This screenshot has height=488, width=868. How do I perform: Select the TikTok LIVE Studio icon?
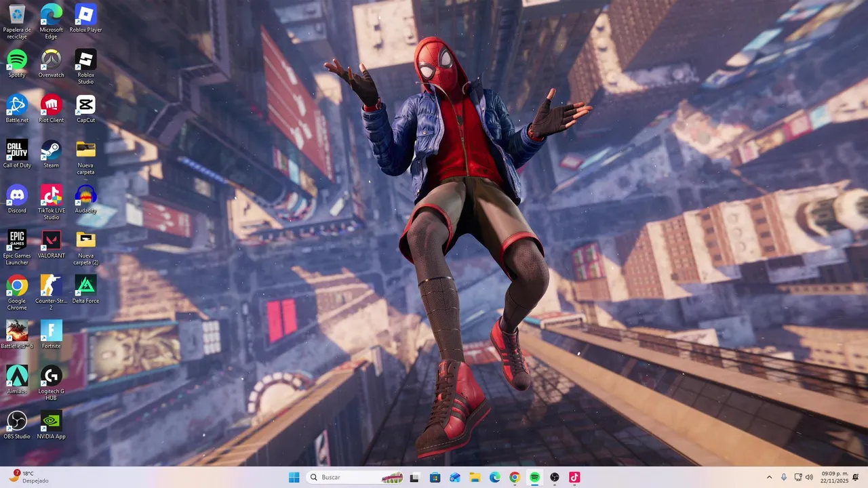[51, 202]
